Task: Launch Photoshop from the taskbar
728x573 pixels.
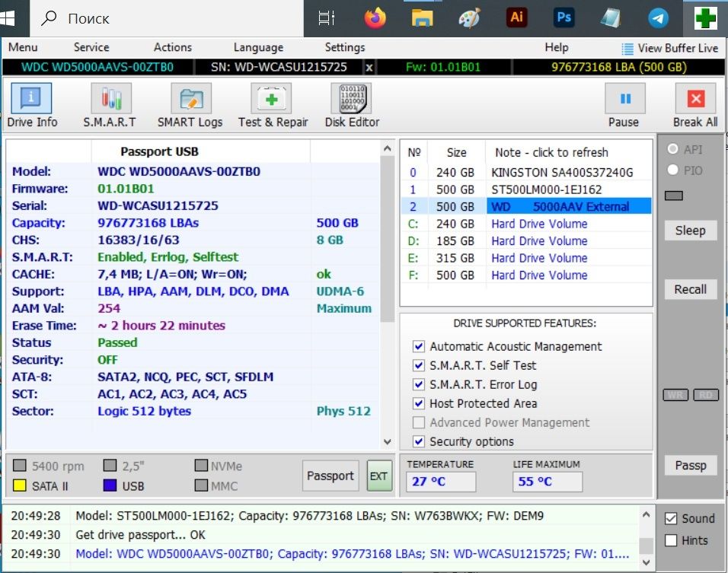Action: (564, 18)
